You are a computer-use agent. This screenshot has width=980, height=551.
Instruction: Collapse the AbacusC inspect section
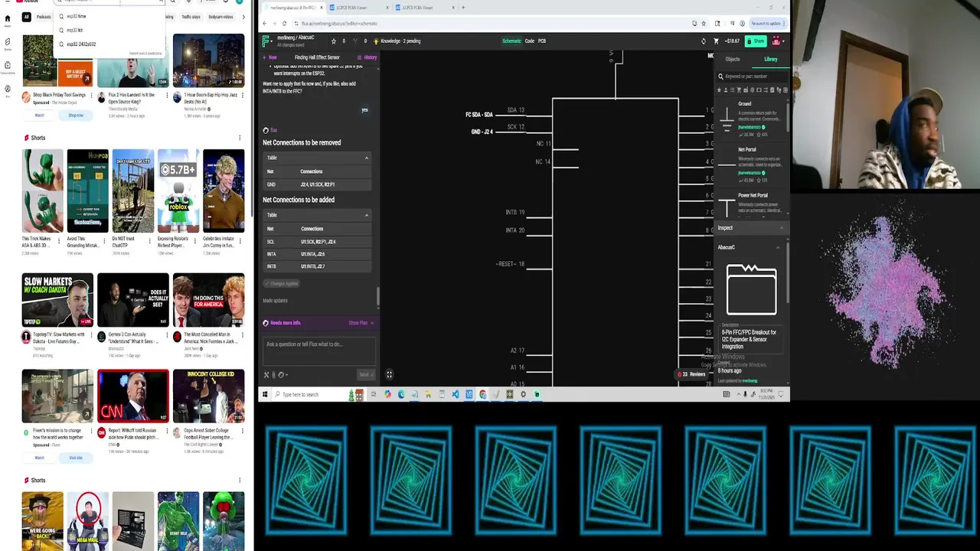click(778, 247)
